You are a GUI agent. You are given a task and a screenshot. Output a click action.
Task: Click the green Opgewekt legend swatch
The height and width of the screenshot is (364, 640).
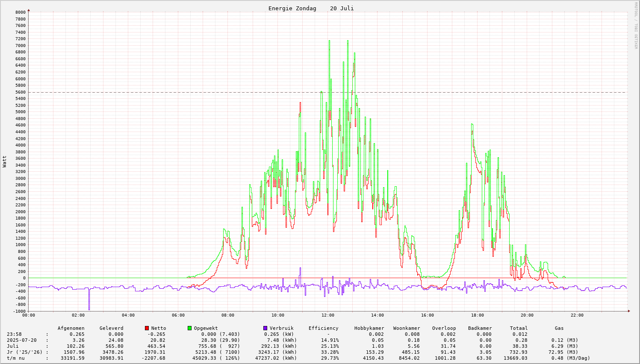(190, 328)
